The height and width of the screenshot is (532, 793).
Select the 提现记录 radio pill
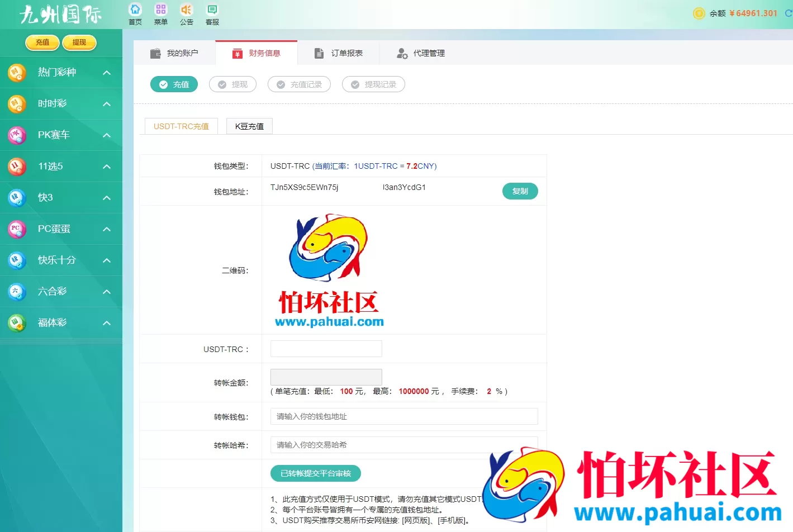(x=373, y=84)
